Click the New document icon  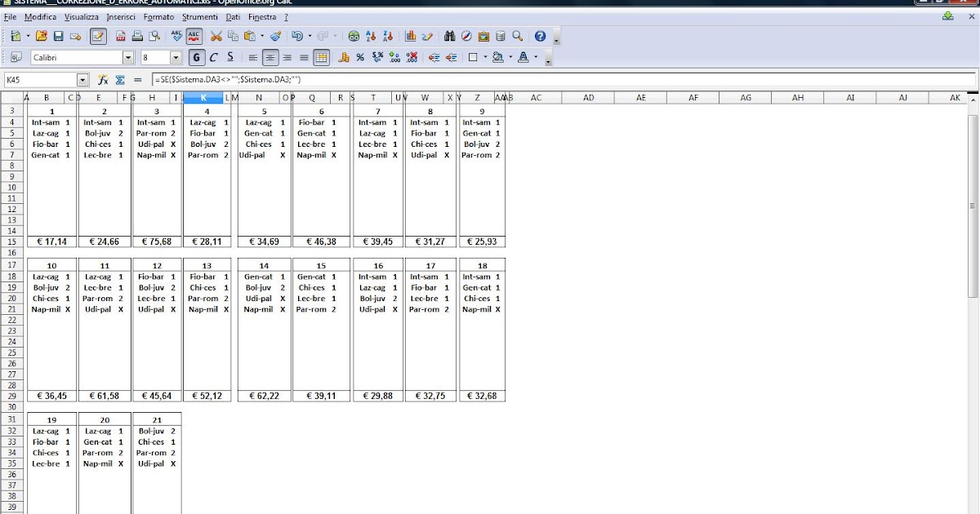(x=16, y=36)
